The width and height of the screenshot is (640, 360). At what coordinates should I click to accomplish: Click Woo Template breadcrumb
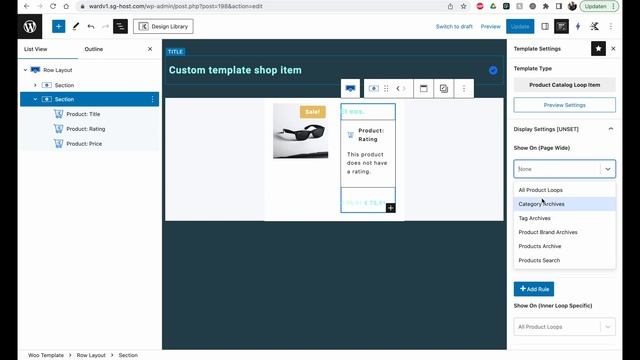[46, 355]
